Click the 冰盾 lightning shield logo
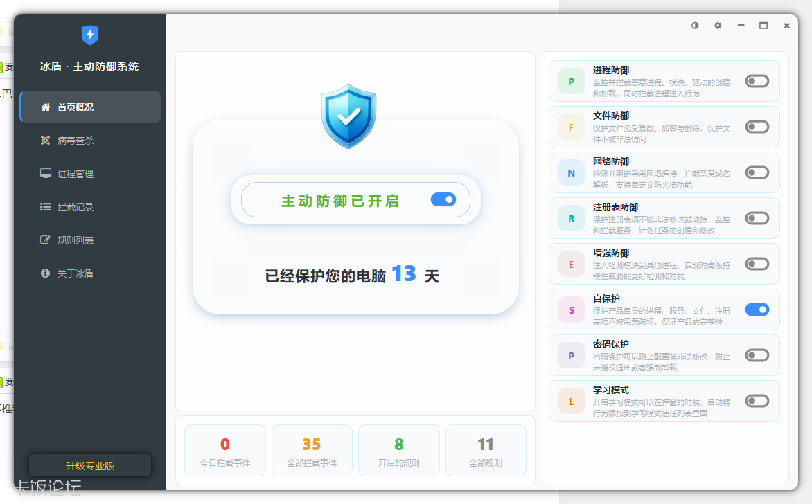This screenshot has width=812, height=504. coord(90,35)
